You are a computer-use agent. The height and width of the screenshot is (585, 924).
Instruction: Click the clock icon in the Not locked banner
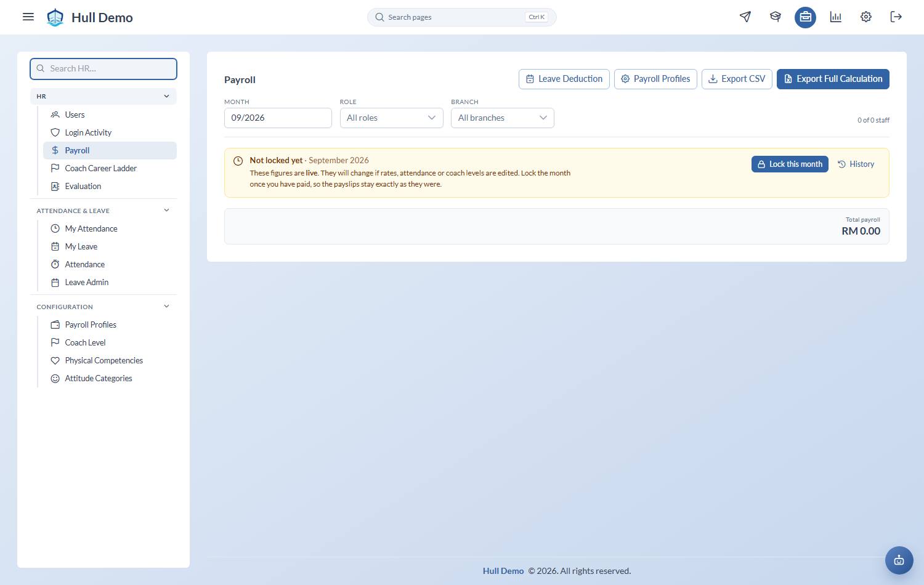tap(238, 161)
